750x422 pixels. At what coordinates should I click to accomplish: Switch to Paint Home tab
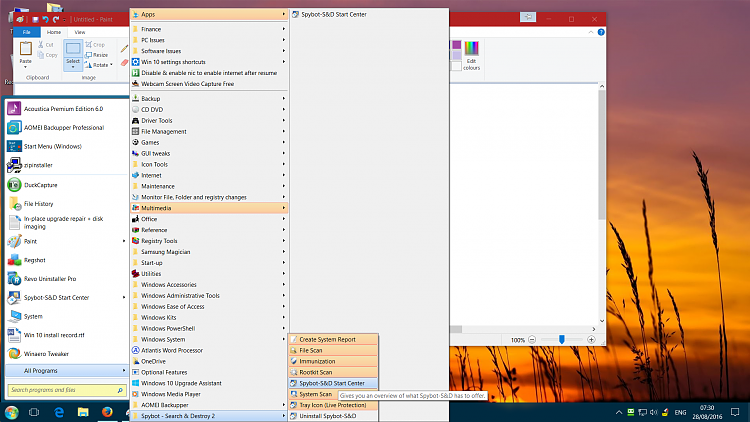[x=54, y=32]
